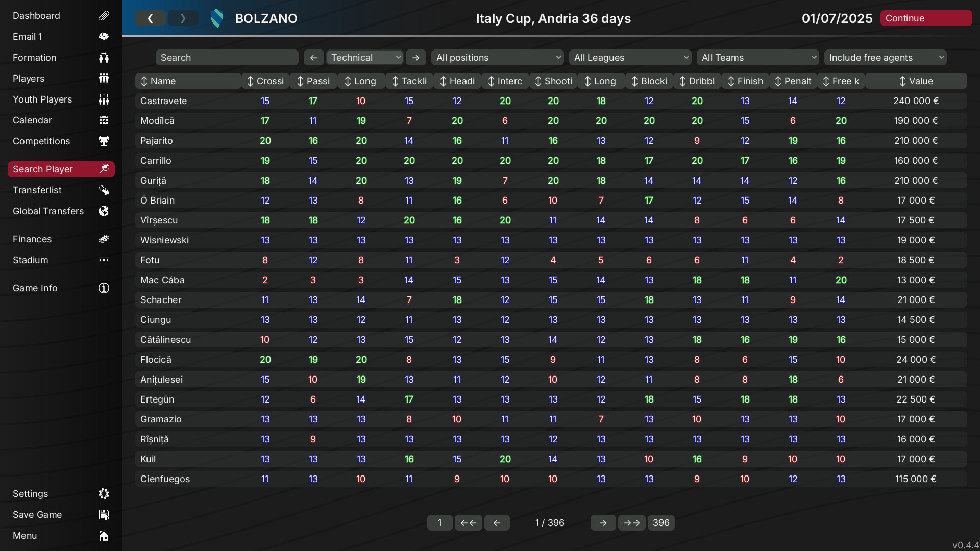Sort players by Tackling column
Screen dimensions: 980x551
(x=409, y=81)
